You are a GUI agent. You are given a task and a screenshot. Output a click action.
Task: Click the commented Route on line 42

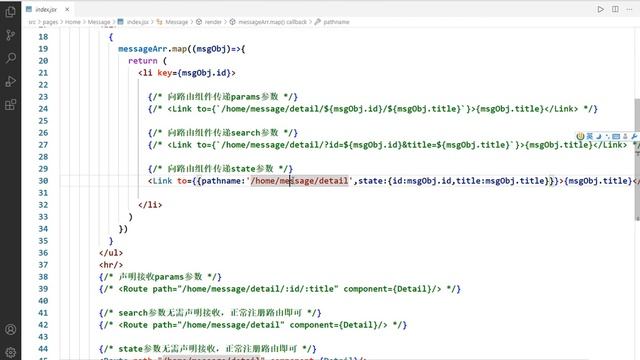[x=253, y=325]
